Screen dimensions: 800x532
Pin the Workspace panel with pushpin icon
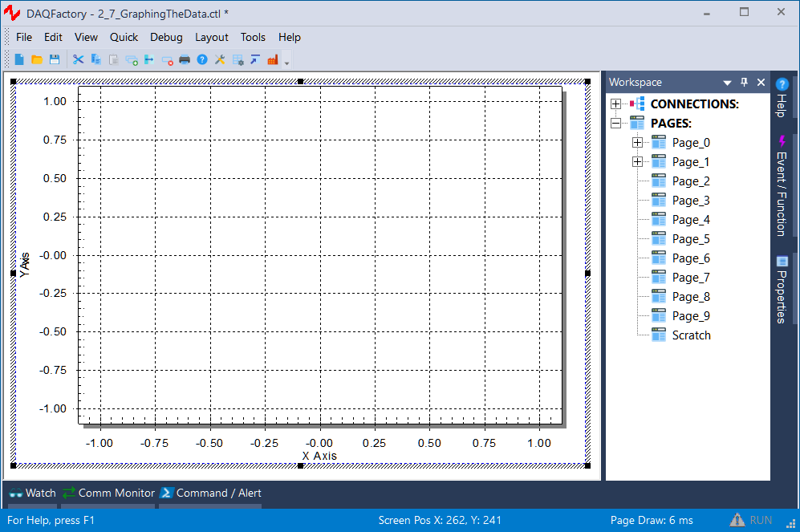coord(744,82)
